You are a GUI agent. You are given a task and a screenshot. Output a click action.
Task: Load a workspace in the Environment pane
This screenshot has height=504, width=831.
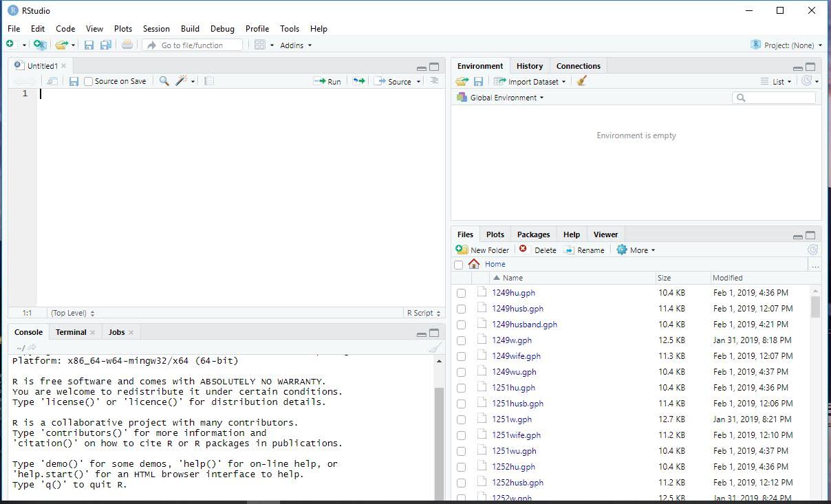pos(462,81)
